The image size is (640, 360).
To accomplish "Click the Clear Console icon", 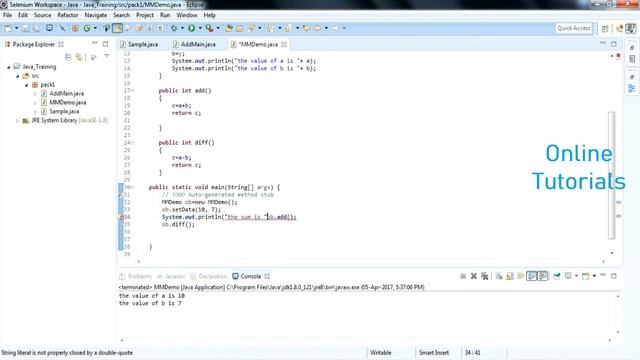I will point(499,276).
